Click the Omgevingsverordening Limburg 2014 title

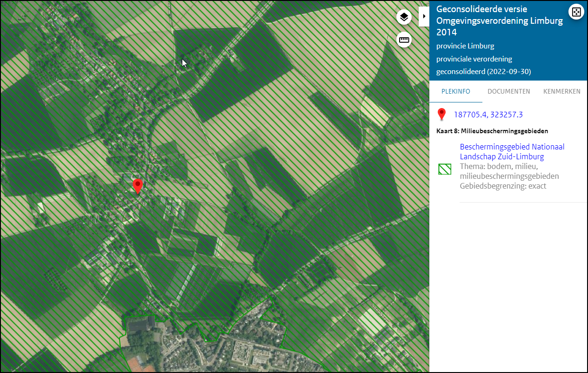tap(499, 20)
